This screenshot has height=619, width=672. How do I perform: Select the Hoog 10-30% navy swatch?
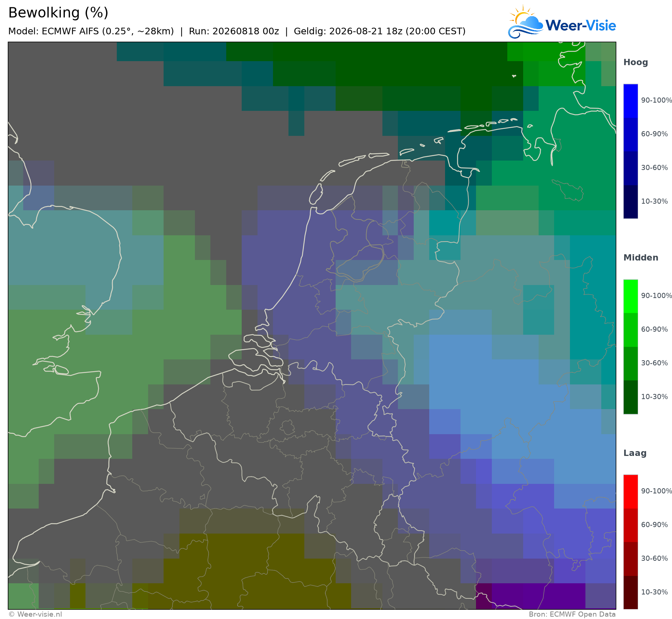coord(630,202)
